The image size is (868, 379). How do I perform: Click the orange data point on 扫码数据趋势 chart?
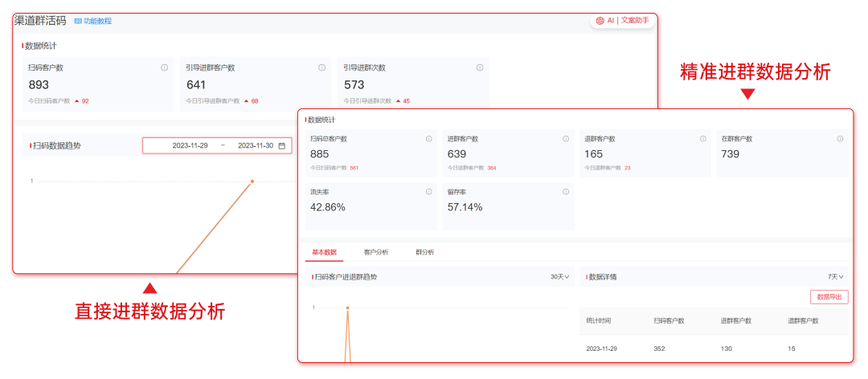(252, 181)
